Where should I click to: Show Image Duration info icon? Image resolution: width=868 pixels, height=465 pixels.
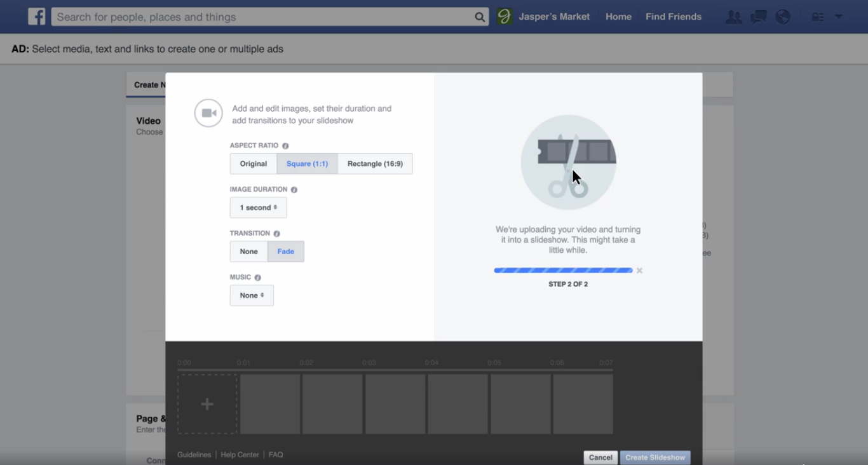[x=294, y=190]
